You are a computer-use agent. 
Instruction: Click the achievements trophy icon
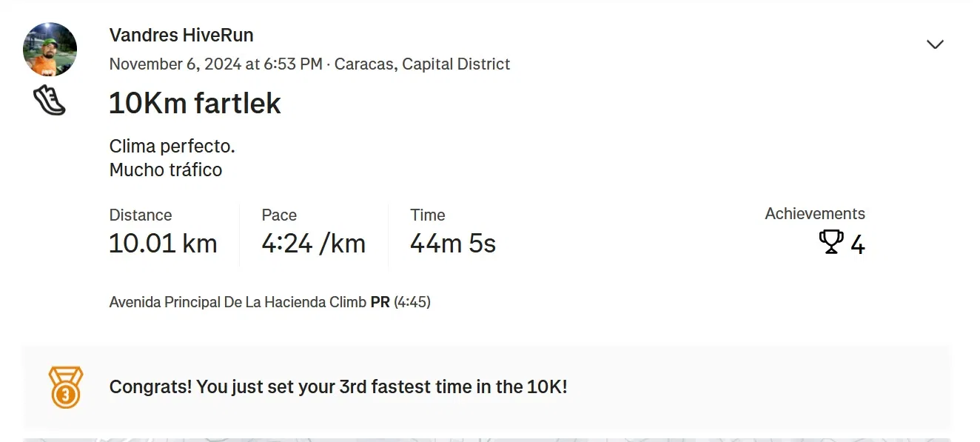pyautogui.click(x=831, y=242)
